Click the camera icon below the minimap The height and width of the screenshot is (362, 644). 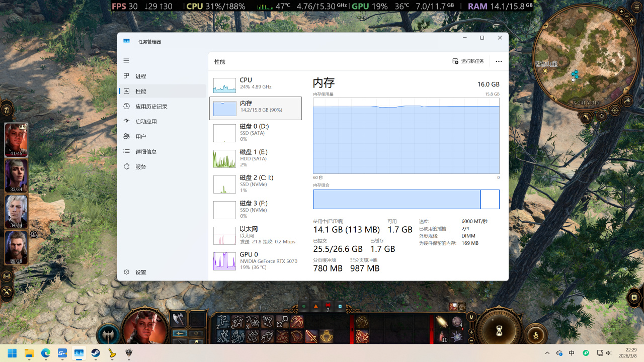pos(601,116)
